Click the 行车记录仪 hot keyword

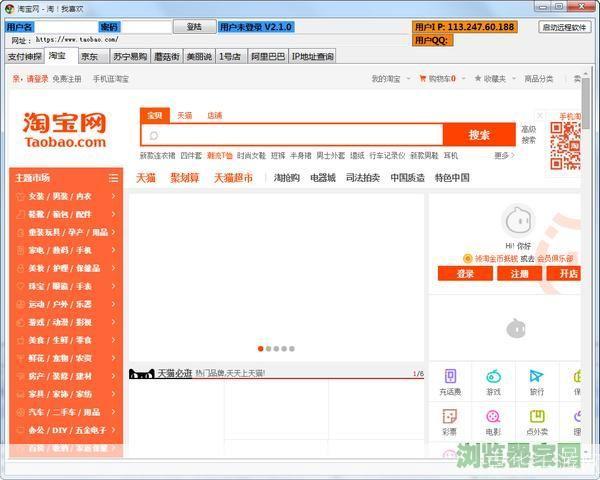pos(387,155)
